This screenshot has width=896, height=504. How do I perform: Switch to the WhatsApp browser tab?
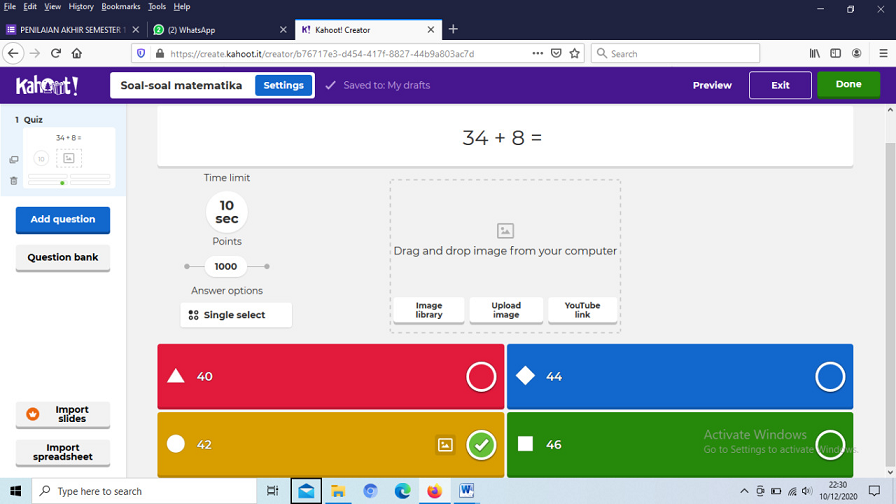pyautogui.click(x=216, y=30)
